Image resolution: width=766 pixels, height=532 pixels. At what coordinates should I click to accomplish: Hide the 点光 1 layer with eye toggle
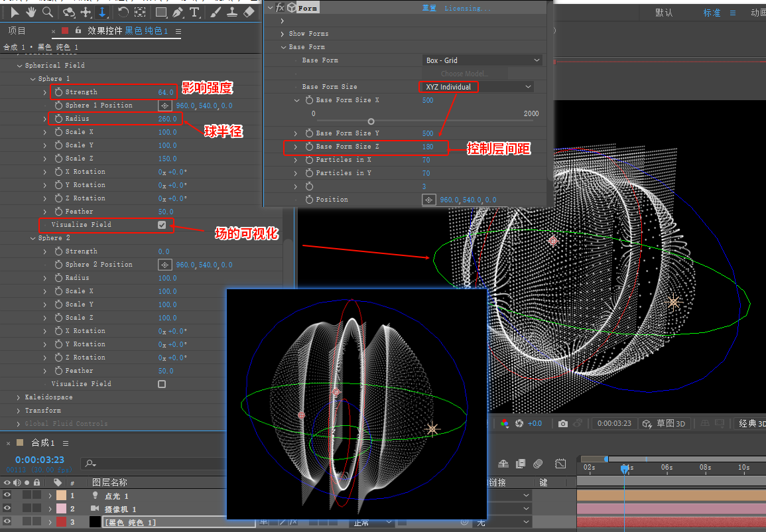7,496
